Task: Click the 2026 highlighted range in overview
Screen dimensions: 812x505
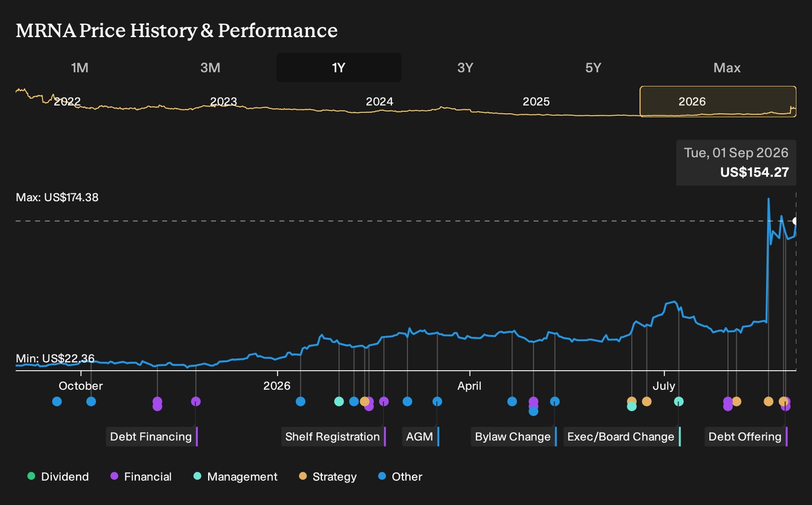Action: (x=718, y=101)
